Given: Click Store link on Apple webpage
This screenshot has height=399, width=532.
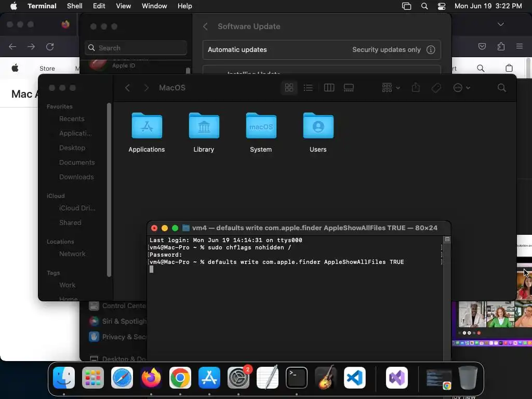Looking at the screenshot, I should 47,69.
